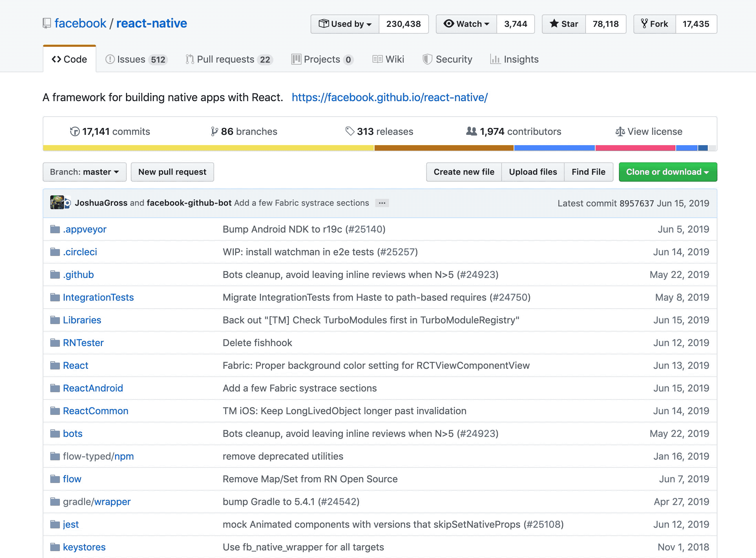Click the branch icon beside 86 branches

coord(214,131)
